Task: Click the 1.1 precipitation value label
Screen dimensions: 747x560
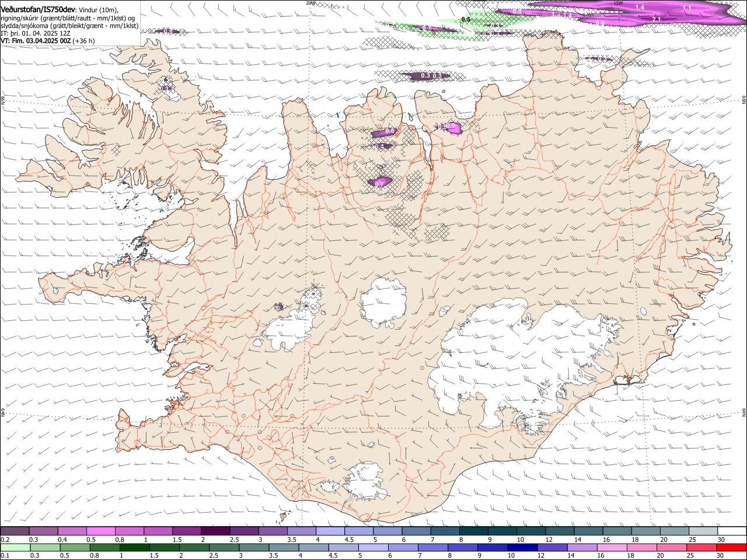Action: coord(687,8)
